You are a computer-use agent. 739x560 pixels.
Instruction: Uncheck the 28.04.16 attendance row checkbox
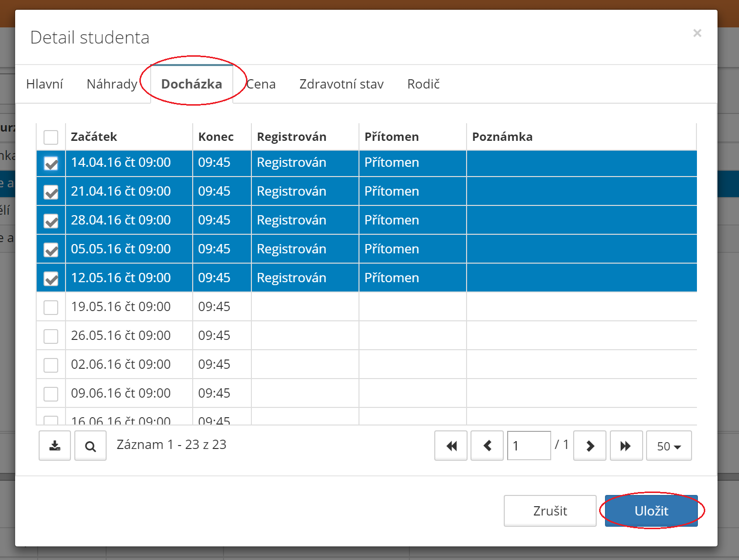click(x=51, y=221)
